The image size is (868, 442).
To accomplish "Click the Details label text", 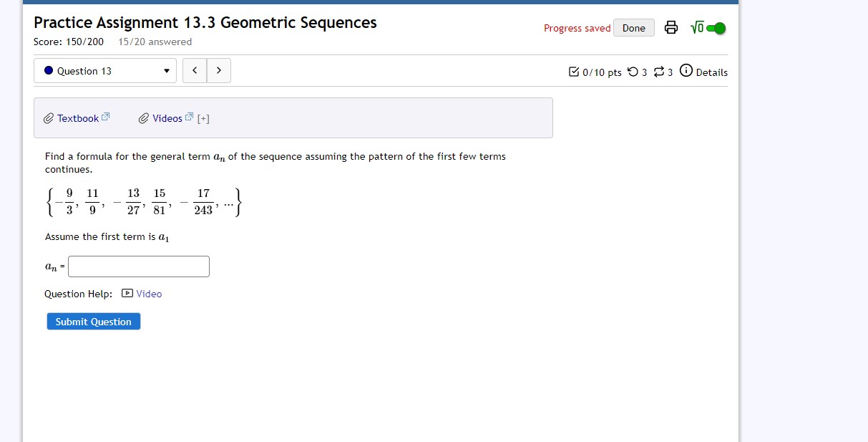I will [x=711, y=72].
